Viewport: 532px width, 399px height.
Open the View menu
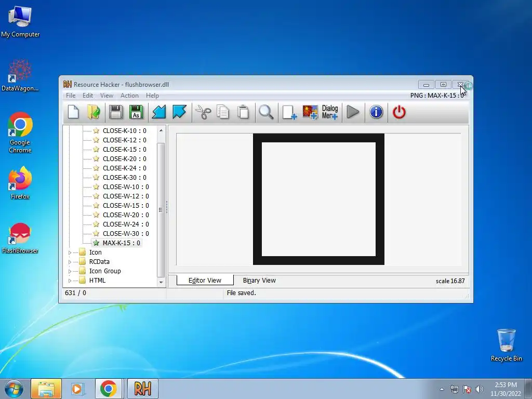click(x=107, y=96)
